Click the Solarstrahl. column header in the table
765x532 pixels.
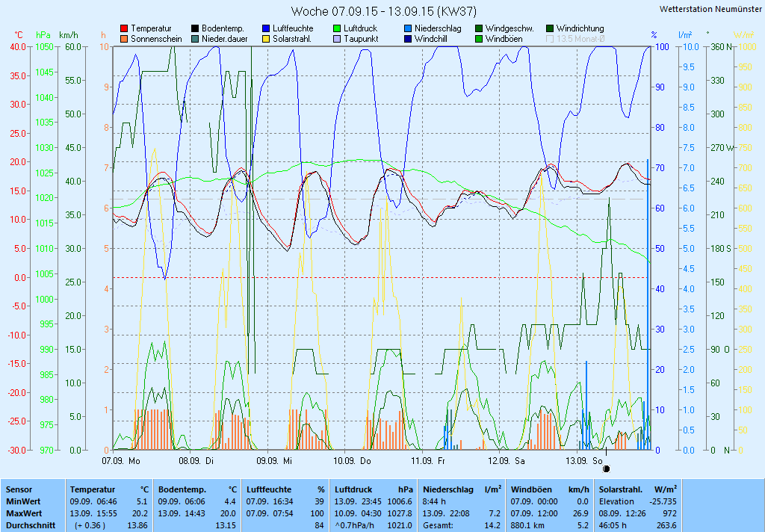pos(621,489)
